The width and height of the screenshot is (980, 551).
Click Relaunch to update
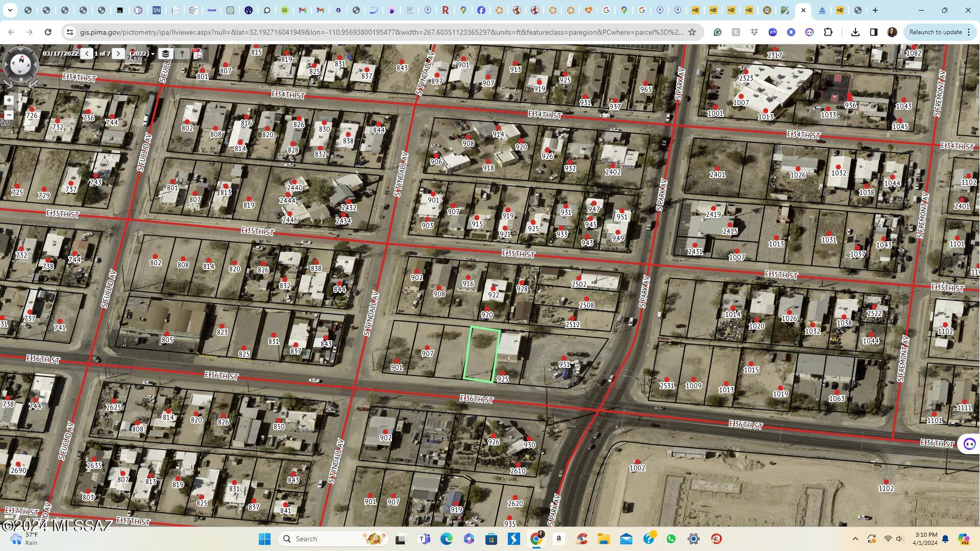(x=936, y=32)
